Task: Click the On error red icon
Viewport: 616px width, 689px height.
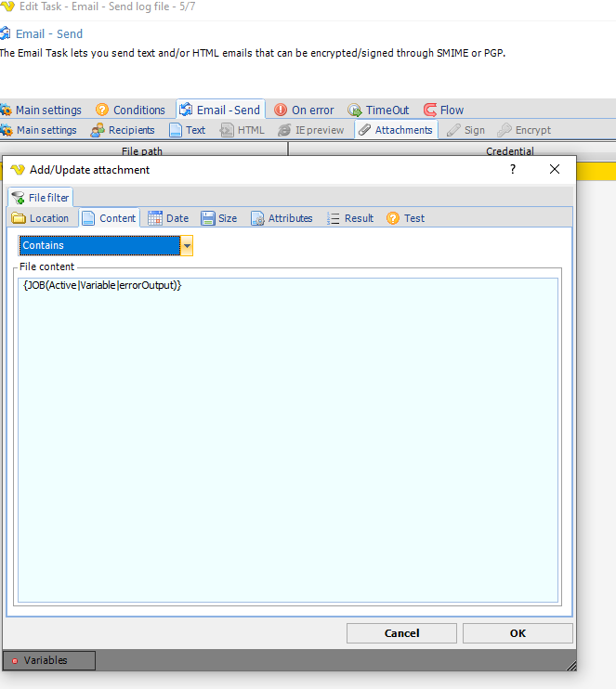Action: coord(281,110)
